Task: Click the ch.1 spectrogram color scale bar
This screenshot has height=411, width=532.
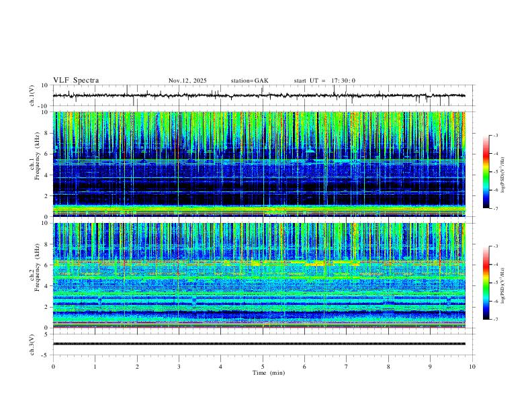Action: pyautogui.click(x=486, y=172)
